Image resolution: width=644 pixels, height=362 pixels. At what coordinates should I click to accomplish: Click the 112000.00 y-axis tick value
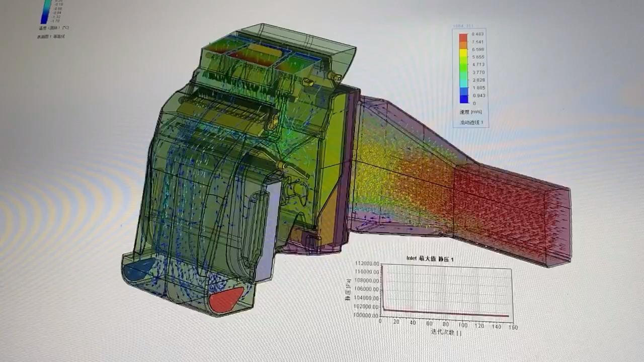(x=367, y=263)
